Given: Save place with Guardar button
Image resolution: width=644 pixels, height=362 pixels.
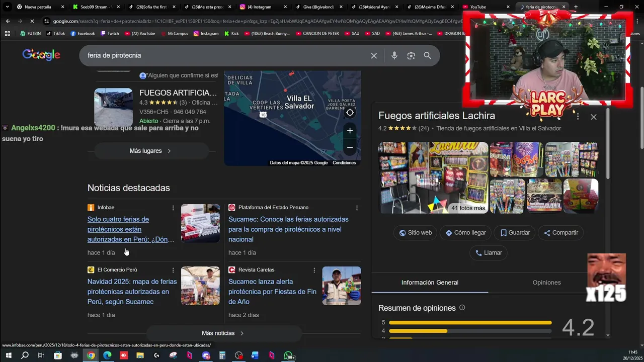Looking at the screenshot, I should click(515, 233).
